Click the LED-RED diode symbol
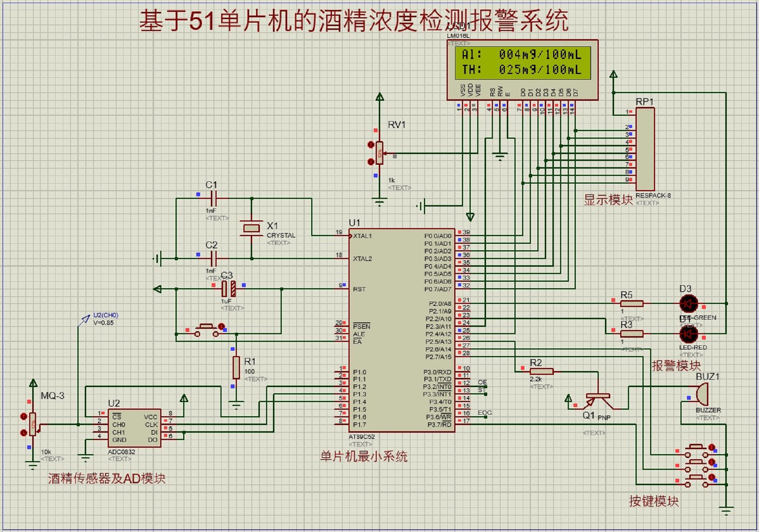The image size is (759, 532). pyautogui.click(x=688, y=334)
